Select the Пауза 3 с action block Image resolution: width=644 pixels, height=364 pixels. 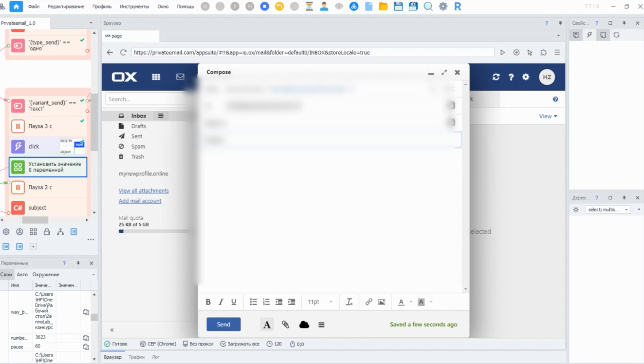48,126
